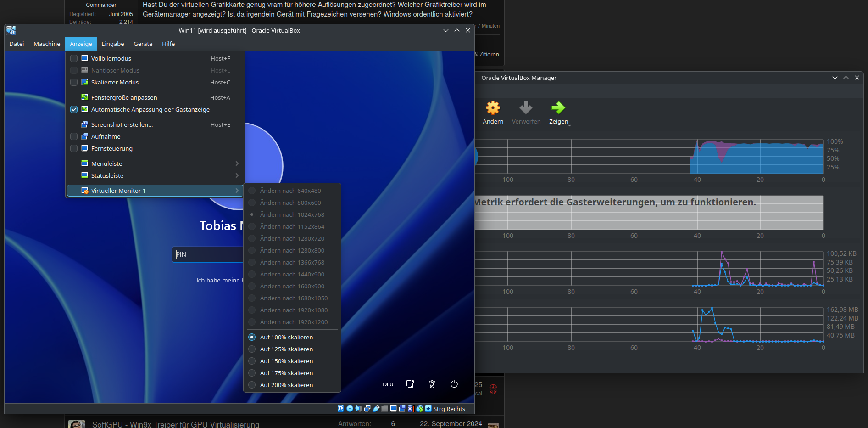
Task: Click the red forum avatar icon
Action: [493, 389]
